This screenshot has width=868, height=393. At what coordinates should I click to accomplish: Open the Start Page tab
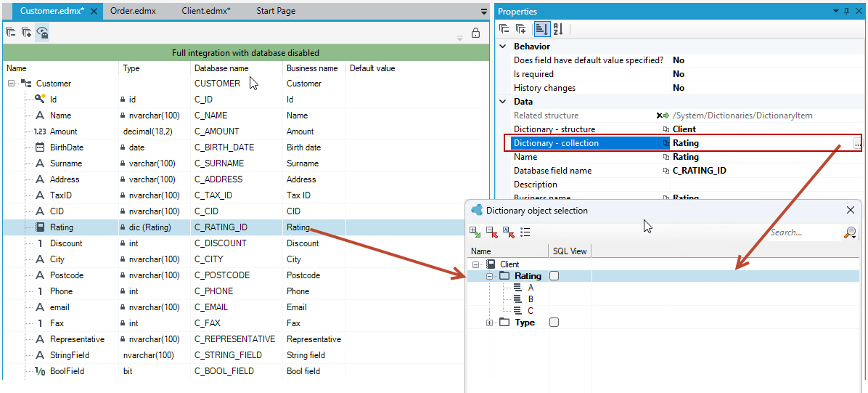(x=276, y=11)
